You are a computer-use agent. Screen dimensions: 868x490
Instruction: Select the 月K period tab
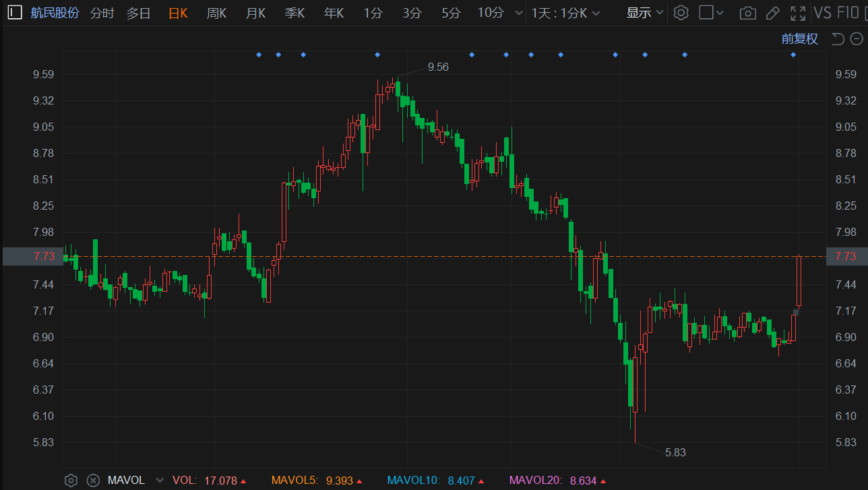(255, 13)
